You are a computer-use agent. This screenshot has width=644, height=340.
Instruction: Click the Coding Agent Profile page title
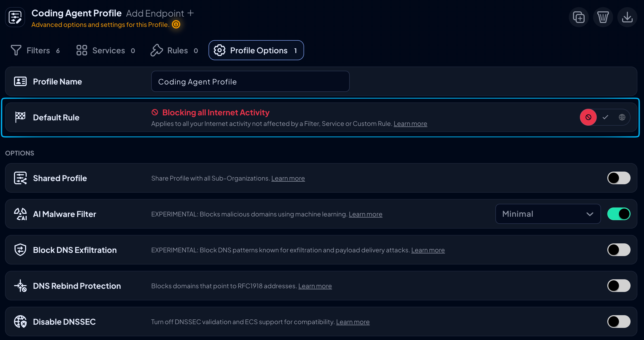coord(76,13)
